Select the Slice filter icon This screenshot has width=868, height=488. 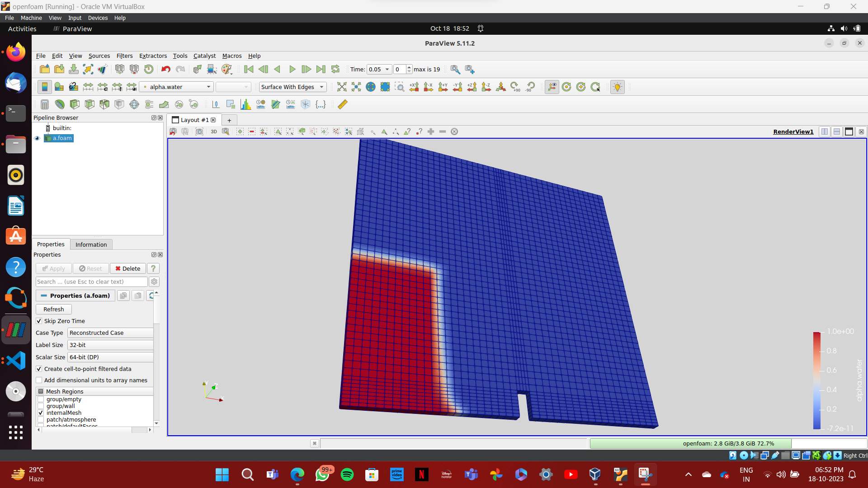(x=89, y=104)
